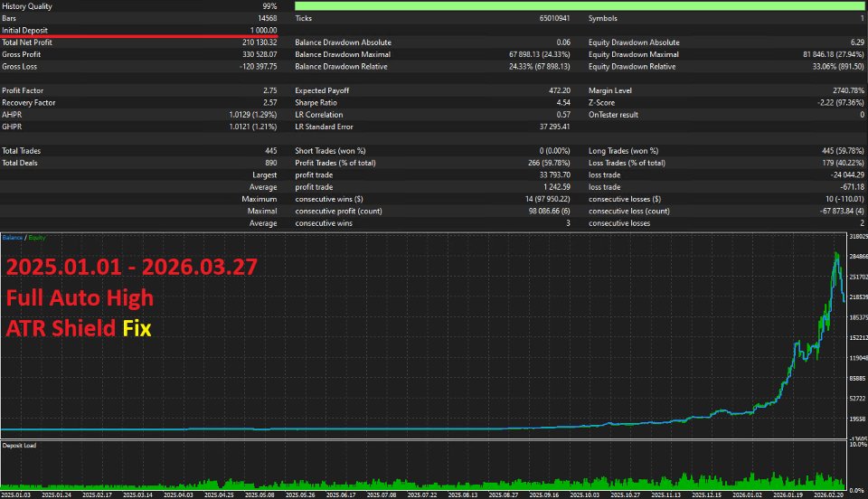Click the Bars value 14568
Image resolution: width=868 pixels, height=499 pixels.
[268, 18]
